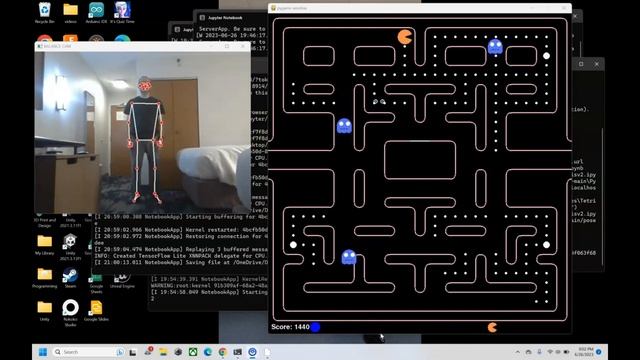Maximize the right-side terminal window

tap(581, 64)
